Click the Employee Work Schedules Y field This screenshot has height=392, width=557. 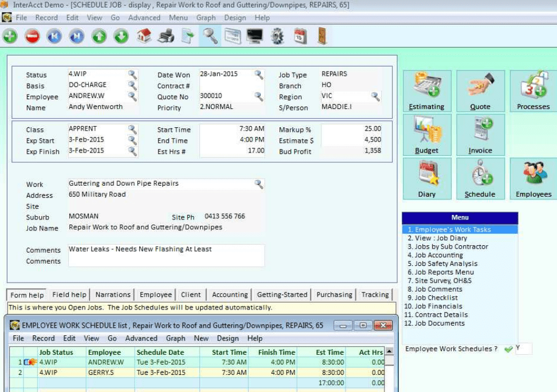click(x=523, y=348)
